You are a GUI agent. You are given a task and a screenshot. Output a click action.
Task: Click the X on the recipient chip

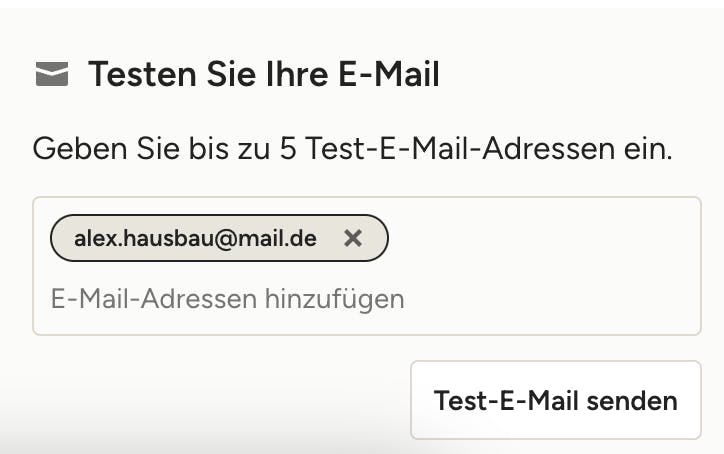pos(352,238)
